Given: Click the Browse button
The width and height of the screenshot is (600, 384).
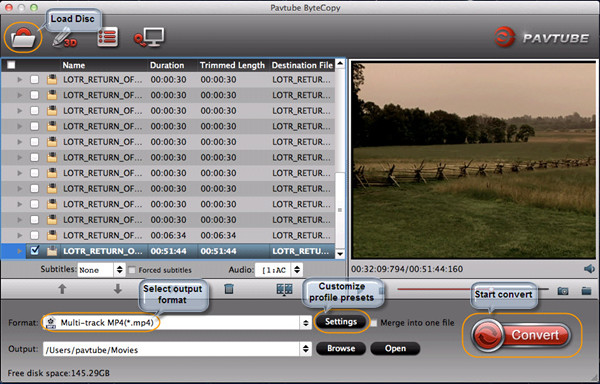Looking at the screenshot, I should tap(341, 348).
